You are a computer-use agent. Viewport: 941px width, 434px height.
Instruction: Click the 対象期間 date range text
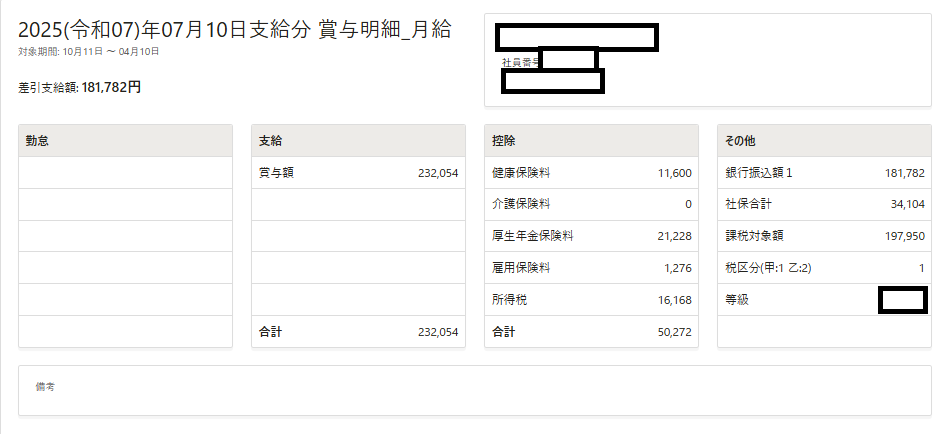(x=88, y=51)
